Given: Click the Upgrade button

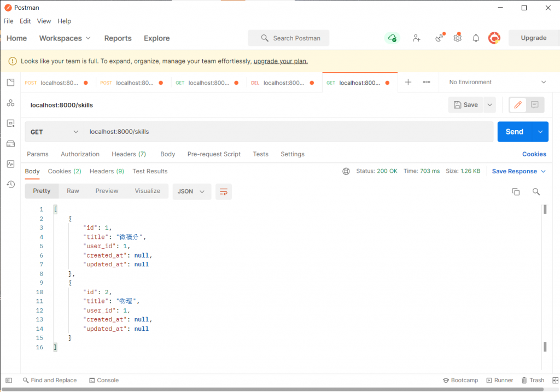Looking at the screenshot, I should (534, 38).
